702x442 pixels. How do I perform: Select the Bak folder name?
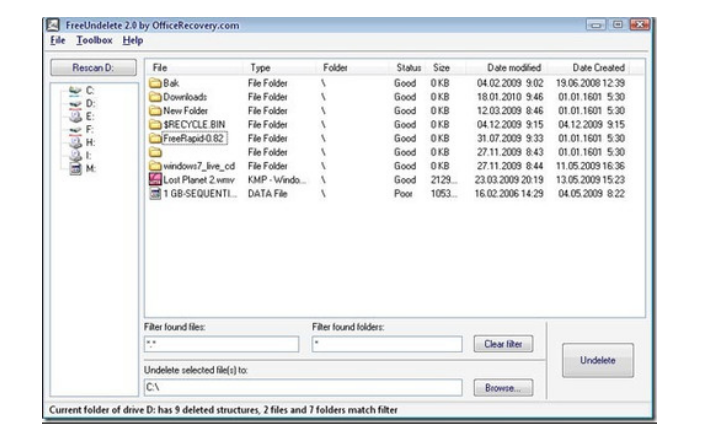[171, 83]
